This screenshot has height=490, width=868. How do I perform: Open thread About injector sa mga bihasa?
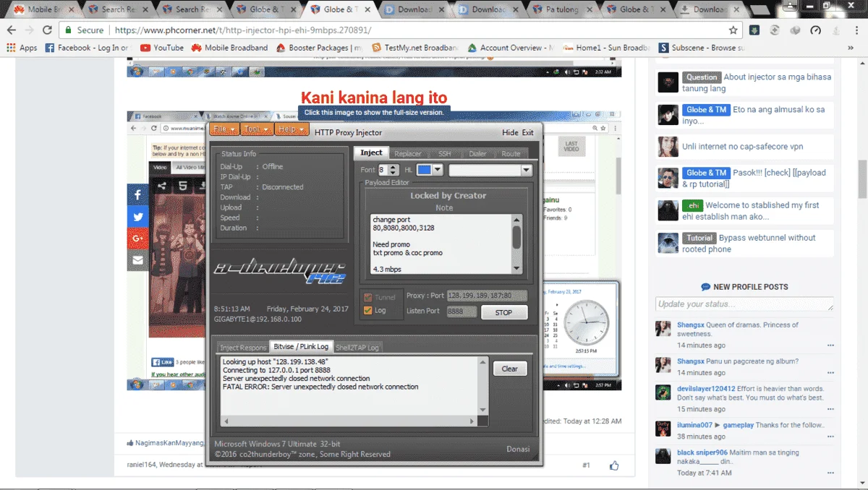pos(756,82)
